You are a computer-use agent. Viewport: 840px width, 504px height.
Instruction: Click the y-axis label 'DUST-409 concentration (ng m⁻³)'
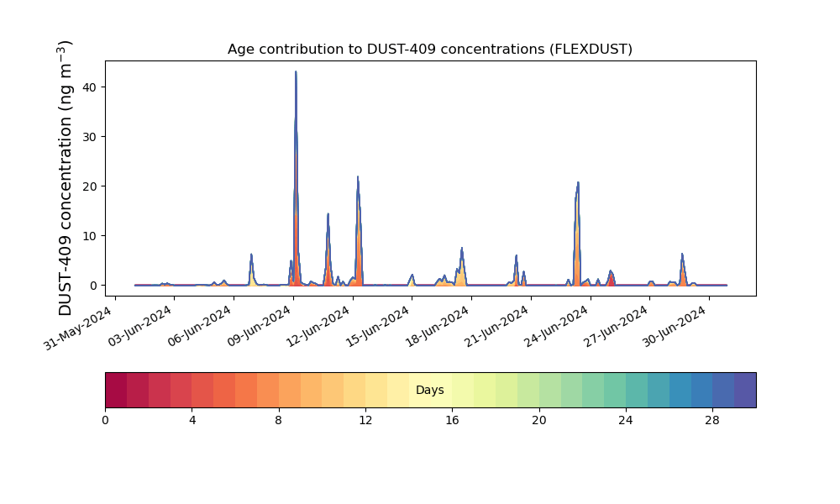pos(65,178)
